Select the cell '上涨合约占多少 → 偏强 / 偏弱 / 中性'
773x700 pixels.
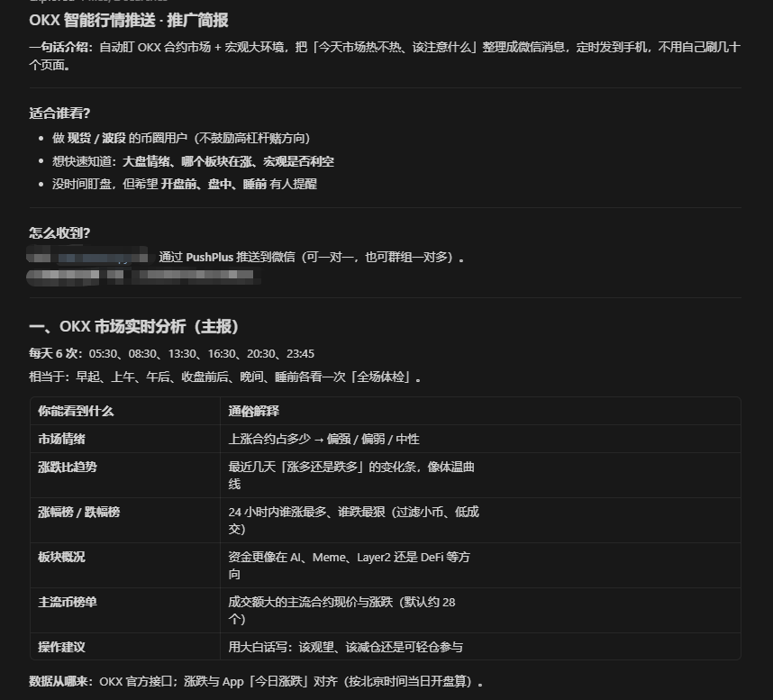pyautogui.click(x=480, y=439)
